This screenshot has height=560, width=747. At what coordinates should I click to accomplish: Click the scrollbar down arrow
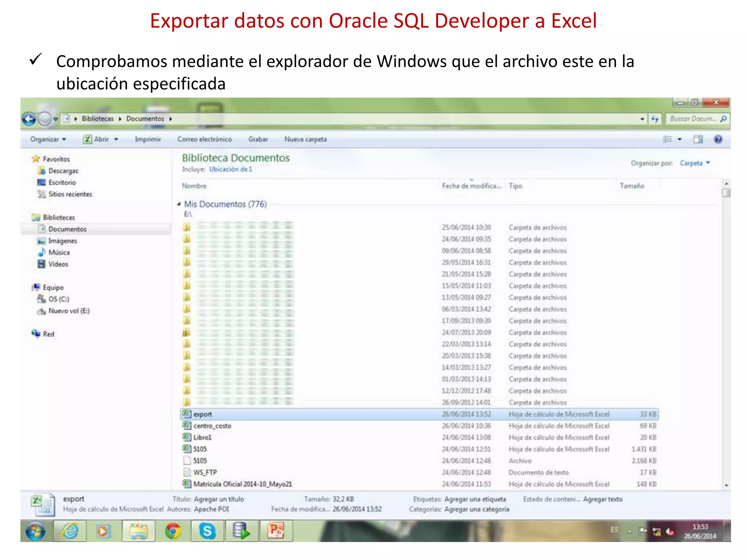[x=726, y=485]
